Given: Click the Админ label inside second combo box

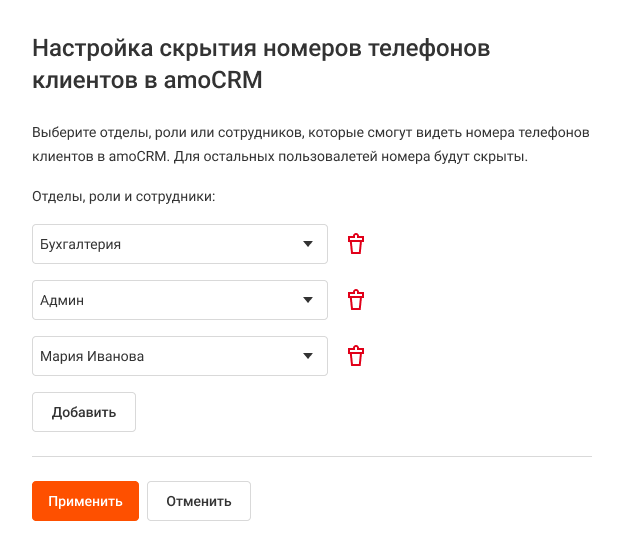Looking at the screenshot, I should pyautogui.click(x=60, y=300).
